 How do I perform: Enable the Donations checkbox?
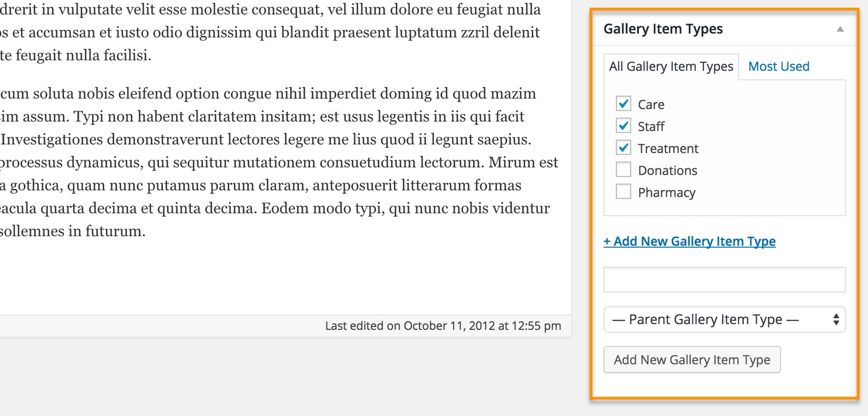(x=623, y=169)
